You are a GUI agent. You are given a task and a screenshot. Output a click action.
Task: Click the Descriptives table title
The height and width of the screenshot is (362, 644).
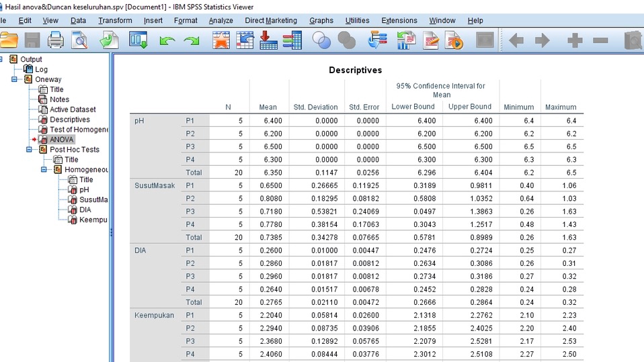coord(355,70)
